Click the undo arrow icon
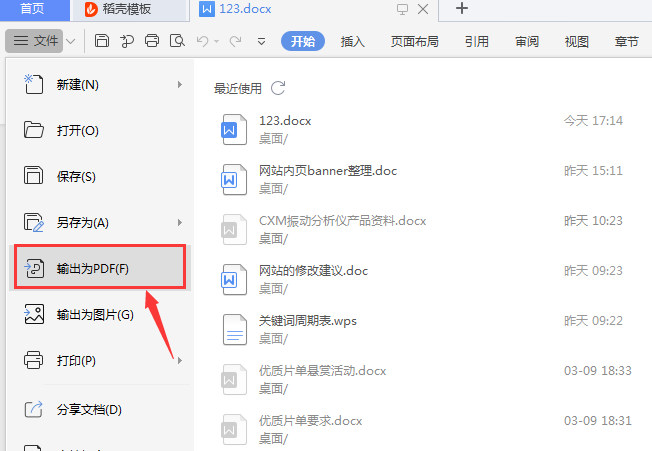 (x=203, y=41)
